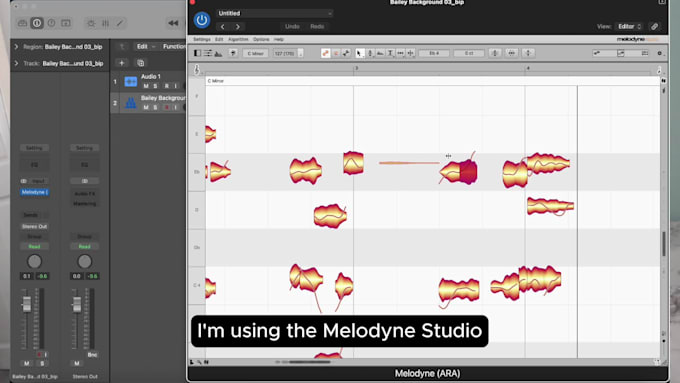This screenshot has width=680, height=383.
Task: Click the Quantize Time macro icon
Action: tap(512, 53)
